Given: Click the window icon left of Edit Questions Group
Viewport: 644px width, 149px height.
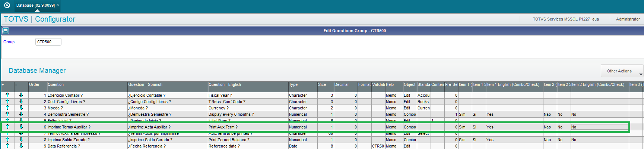Looking at the screenshot, I should 6,31.
